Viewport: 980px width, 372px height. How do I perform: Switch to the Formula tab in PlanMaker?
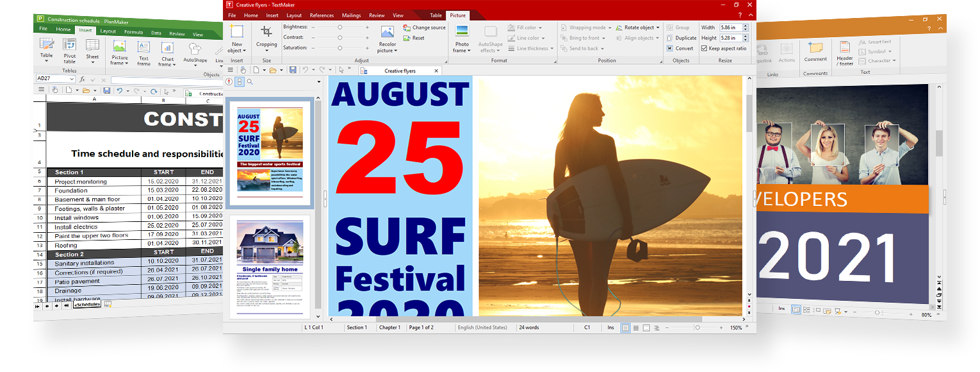coord(133,32)
